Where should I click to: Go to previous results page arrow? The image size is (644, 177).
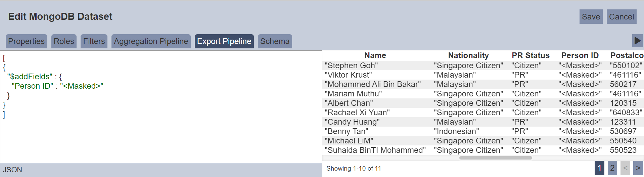[625, 168]
